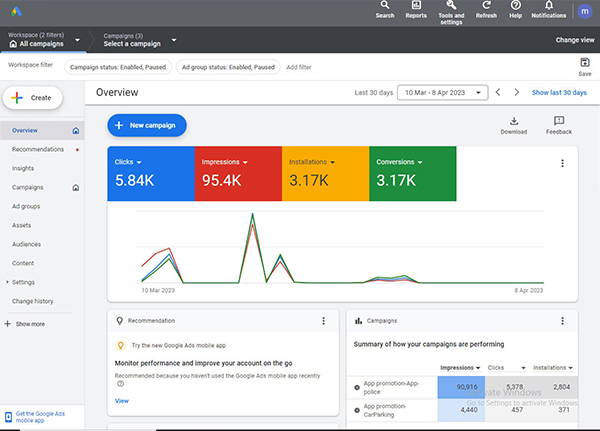Click the Refresh icon
Viewport: 600px width, 431px height.
pos(486,9)
